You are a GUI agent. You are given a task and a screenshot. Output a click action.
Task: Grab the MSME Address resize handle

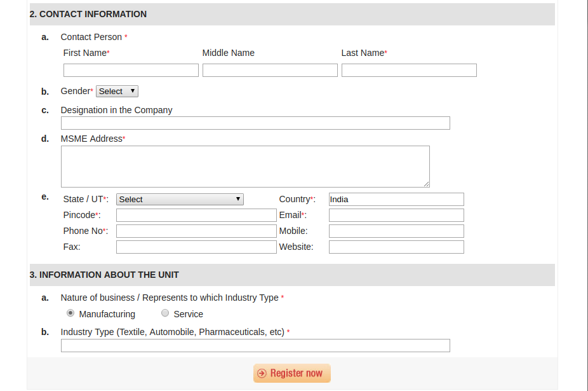(x=426, y=184)
